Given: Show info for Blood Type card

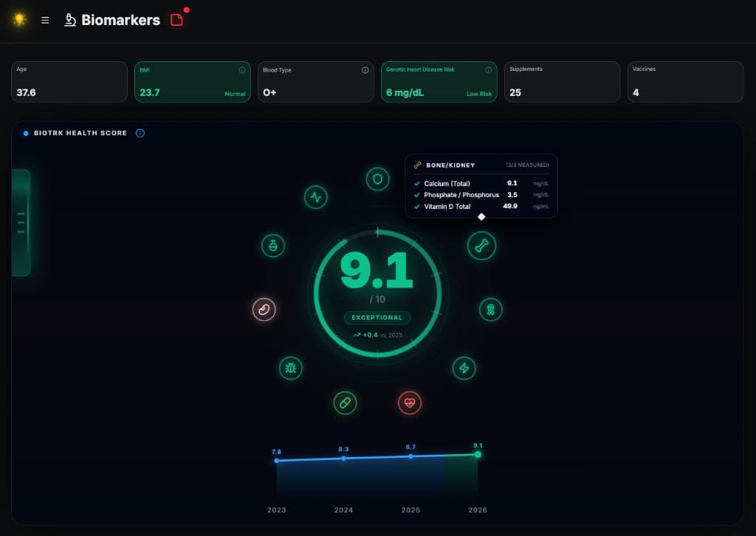Looking at the screenshot, I should (x=365, y=70).
